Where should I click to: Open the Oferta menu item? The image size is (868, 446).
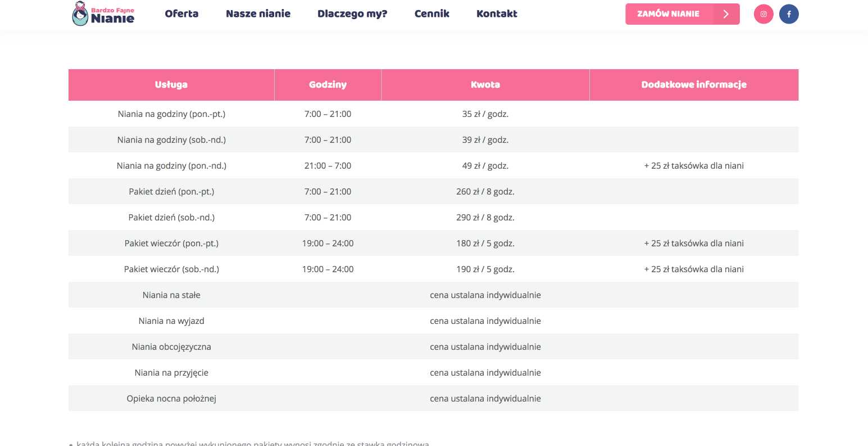pos(181,13)
